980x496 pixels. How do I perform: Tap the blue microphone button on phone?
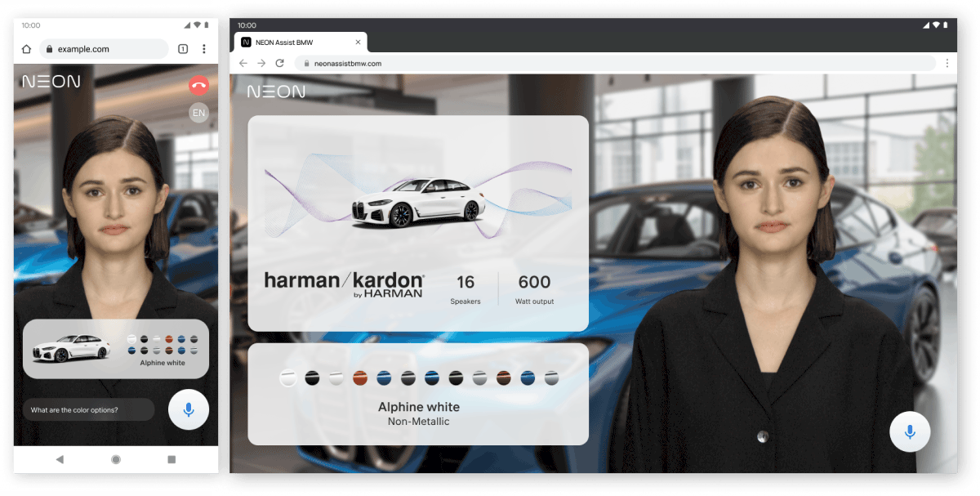point(189,409)
